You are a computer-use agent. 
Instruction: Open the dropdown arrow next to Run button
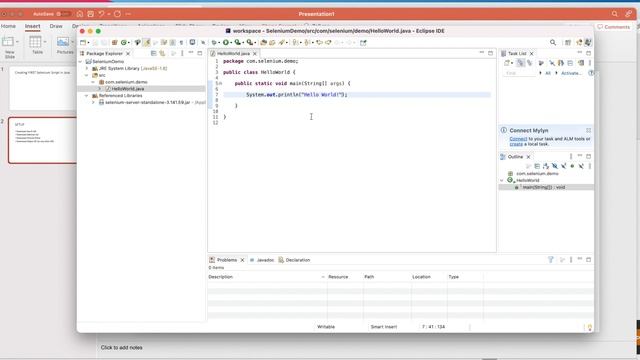[231, 42]
